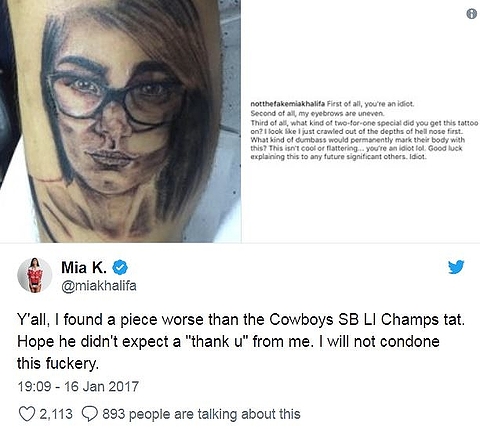Open the tattoo portrait photo

click(121, 121)
